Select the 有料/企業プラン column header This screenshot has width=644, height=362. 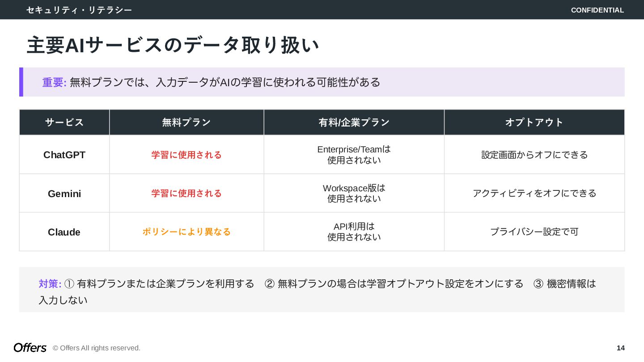pos(354,122)
